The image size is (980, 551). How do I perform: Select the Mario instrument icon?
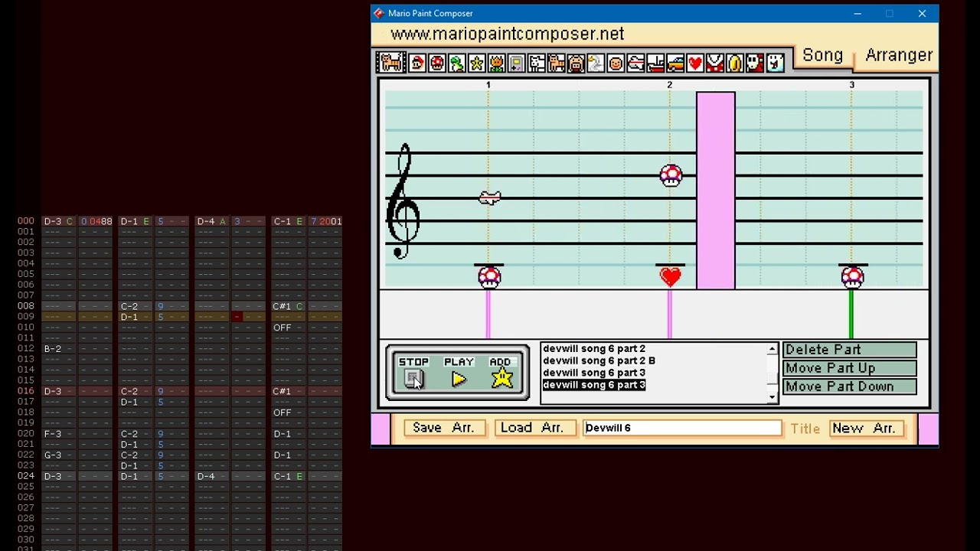(417, 63)
